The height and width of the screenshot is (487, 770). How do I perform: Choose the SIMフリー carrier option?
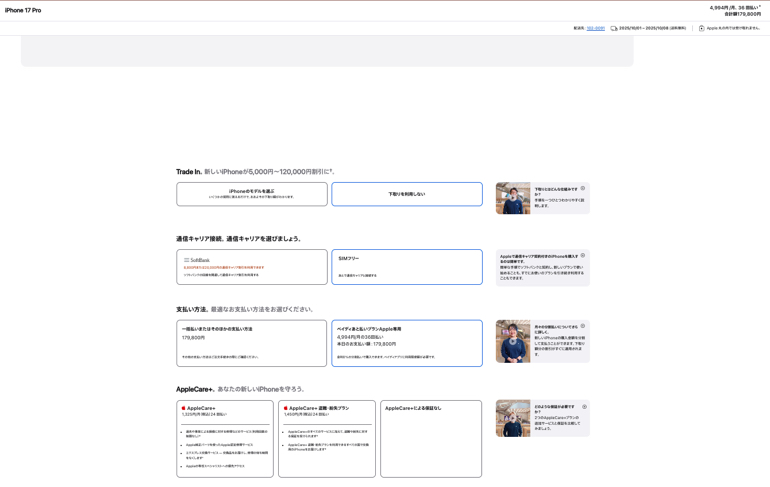407,267
